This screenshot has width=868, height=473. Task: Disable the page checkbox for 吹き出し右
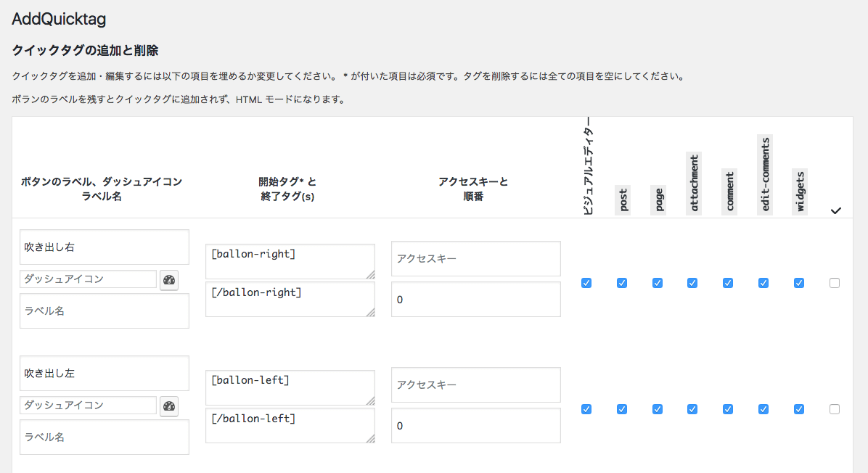click(x=657, y=283)
